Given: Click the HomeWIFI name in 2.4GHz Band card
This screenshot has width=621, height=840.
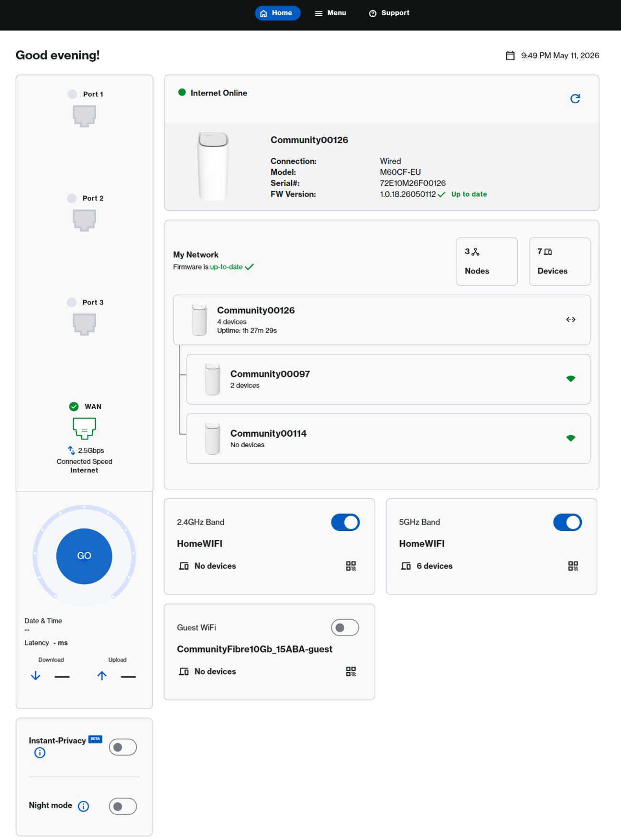Looking at the screenshot, I should pyautogui.click(x=199, y=544).
